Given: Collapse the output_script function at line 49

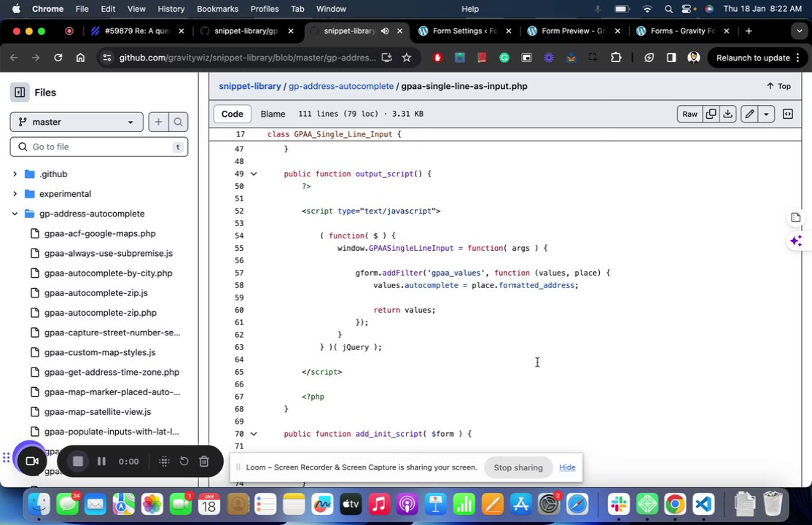Looking at the screenshot, I should tap(254, 174).
